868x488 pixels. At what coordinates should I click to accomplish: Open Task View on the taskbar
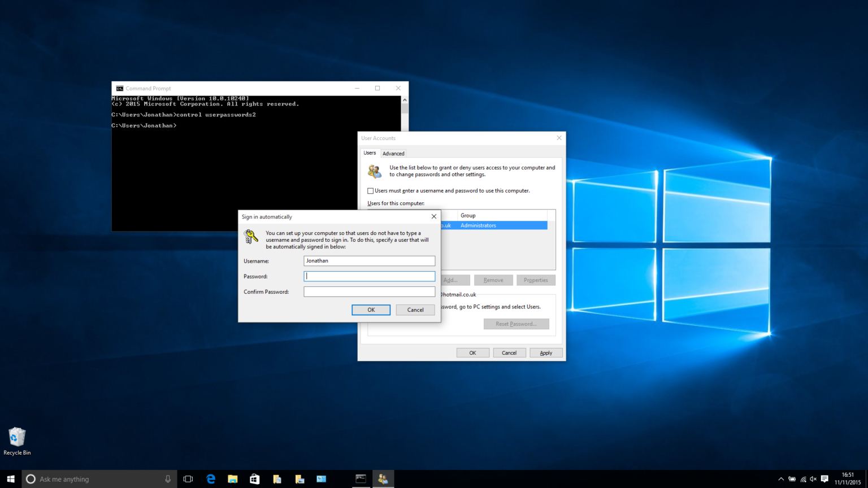pos(188,478)
